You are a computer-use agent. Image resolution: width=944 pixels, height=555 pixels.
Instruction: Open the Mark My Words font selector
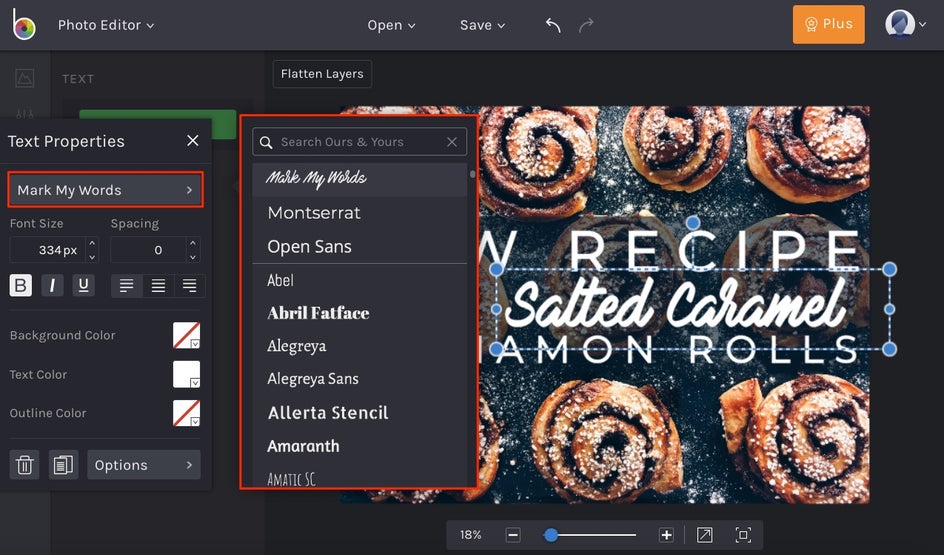[x=105, y=190]
